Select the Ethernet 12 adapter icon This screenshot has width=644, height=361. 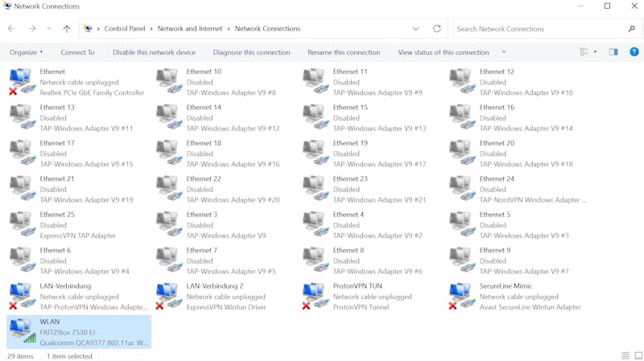(x=462, y=81)
